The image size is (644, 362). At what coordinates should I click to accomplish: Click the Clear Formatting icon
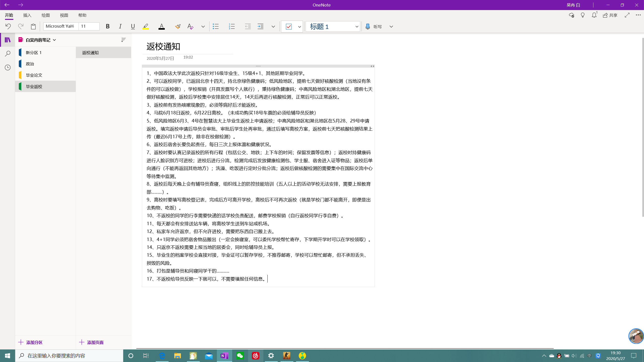[x=190, y=26]
